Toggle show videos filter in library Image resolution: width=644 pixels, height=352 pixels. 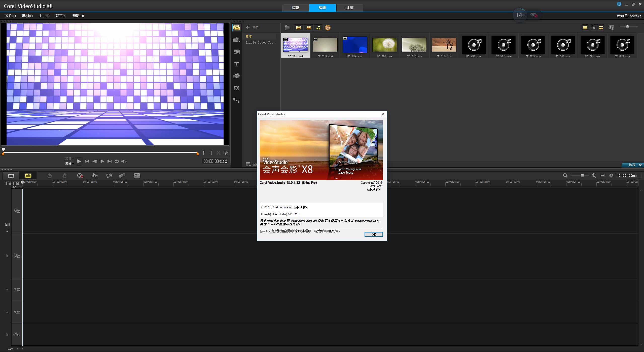(299, 28)
